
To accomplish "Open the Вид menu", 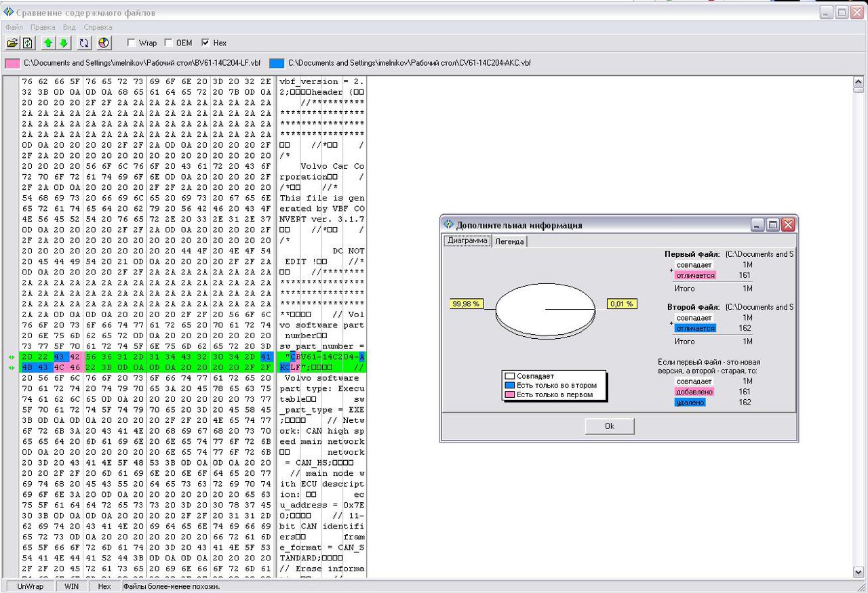I will click(x=69, y=27).
